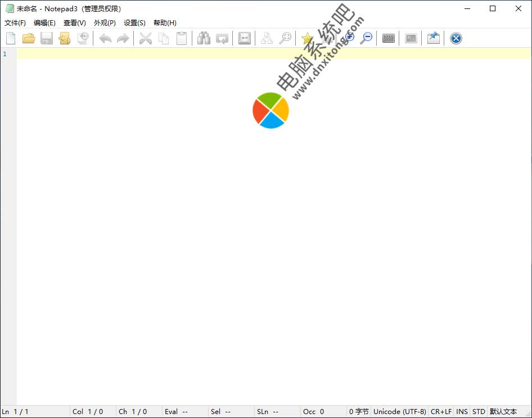Click the Notepad3 title bar app icon
This screenshot has height=418, width=532.
point(10,8)
